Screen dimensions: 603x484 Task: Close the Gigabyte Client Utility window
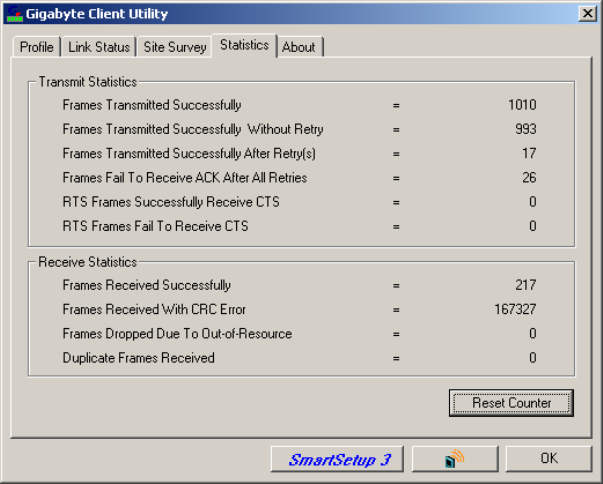click(588, 13)
